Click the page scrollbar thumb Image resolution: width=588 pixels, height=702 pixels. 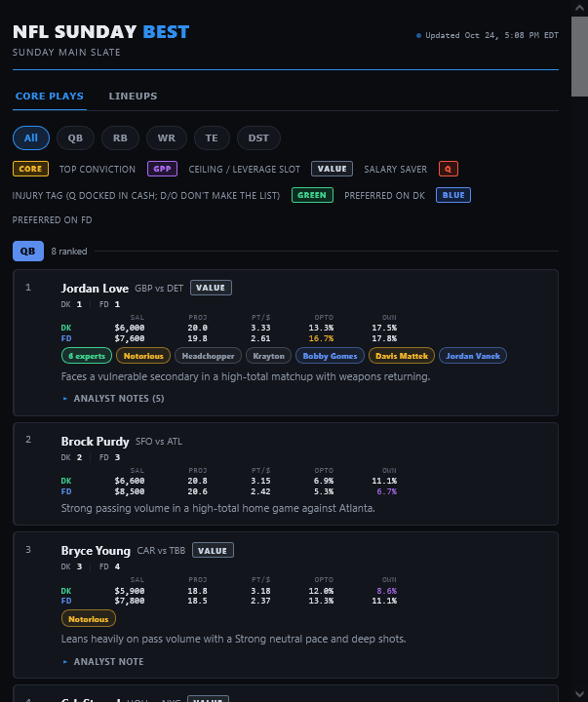tap(579, 57)
